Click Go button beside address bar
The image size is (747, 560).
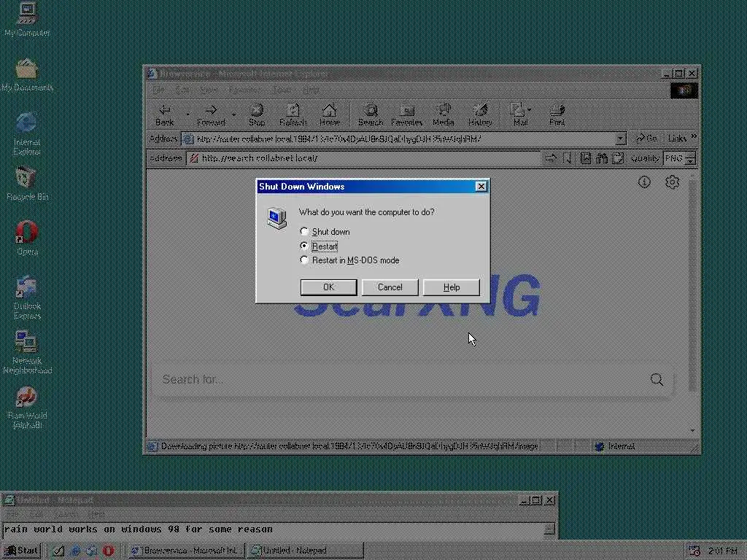point(646,139)
